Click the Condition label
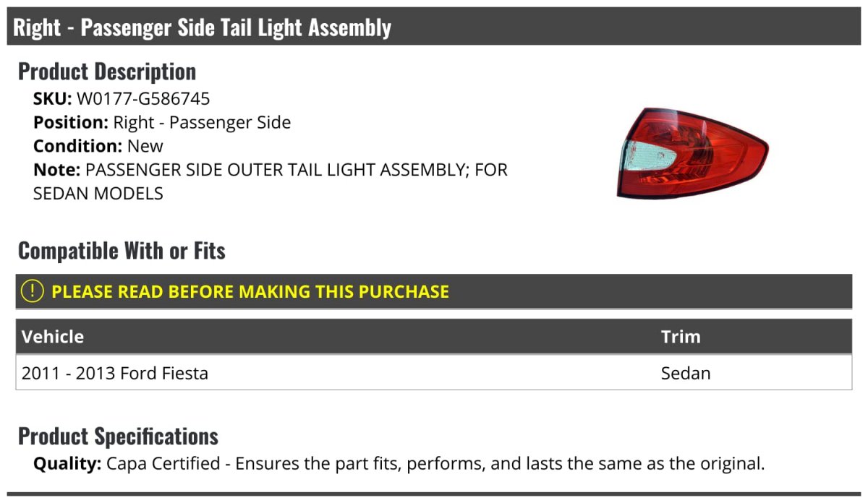 [x=77, y=146]
